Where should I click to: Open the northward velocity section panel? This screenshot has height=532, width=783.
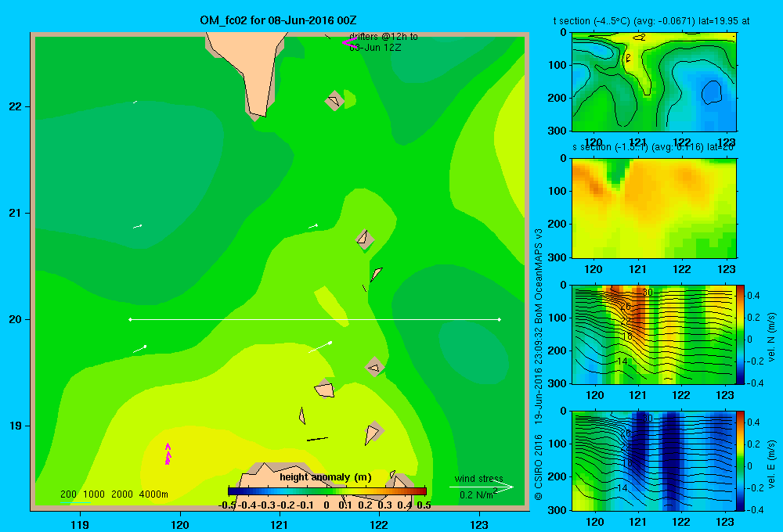click(x=654, y=334)
